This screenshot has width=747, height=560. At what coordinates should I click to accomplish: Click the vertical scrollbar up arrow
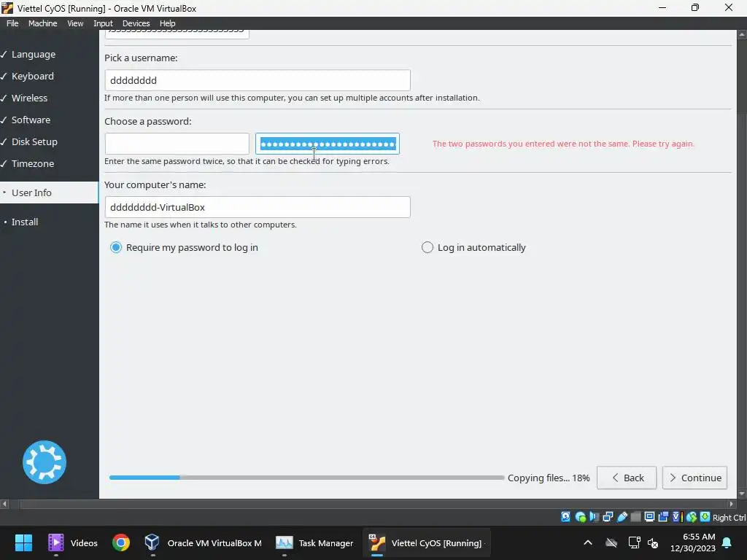tap(742, 34)
